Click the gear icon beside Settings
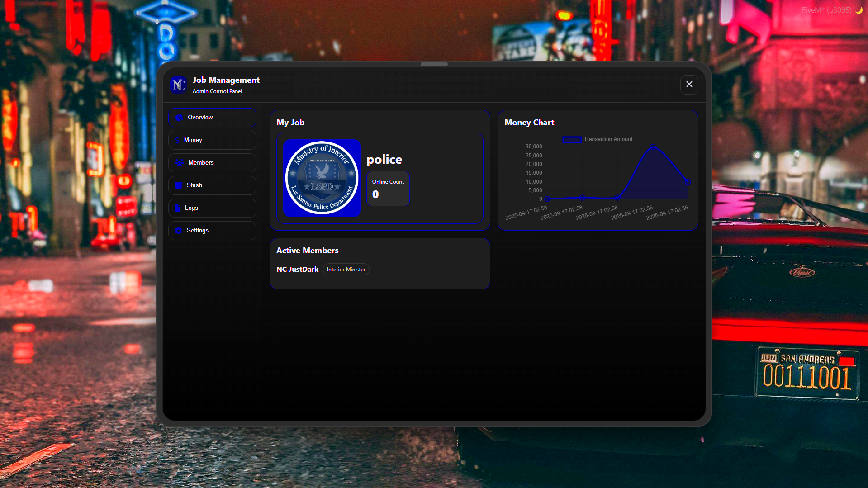This screenshot has width=868, height=488. click(x=179, y=231)
